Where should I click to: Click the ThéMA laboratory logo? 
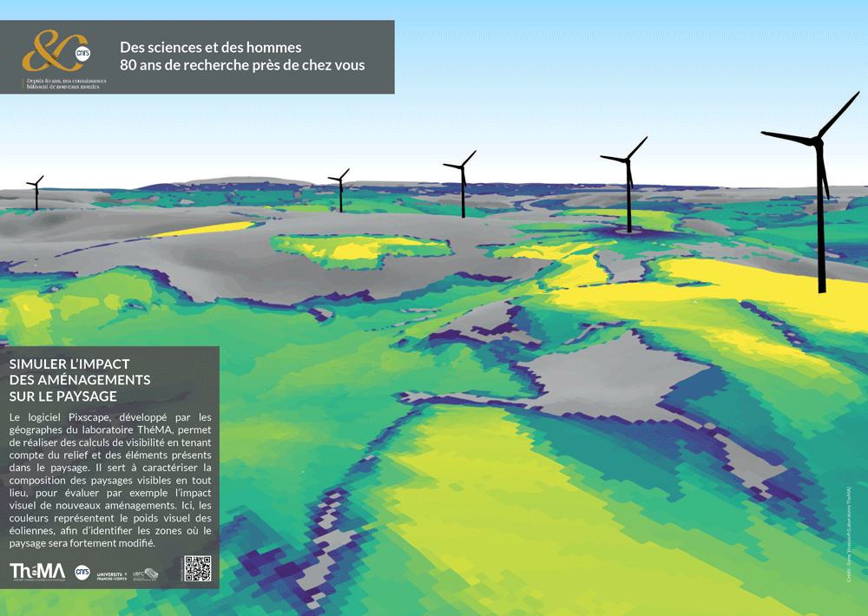(37, 571)
